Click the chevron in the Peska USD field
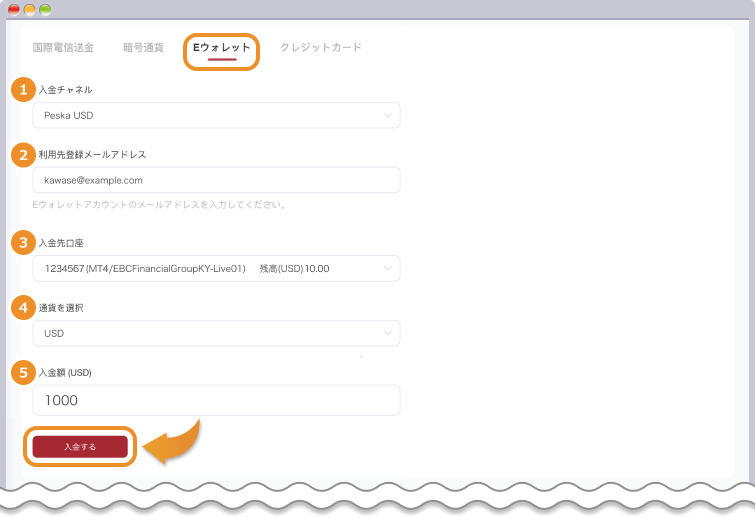The image size is (755, 517). click(x=388, y=116)
